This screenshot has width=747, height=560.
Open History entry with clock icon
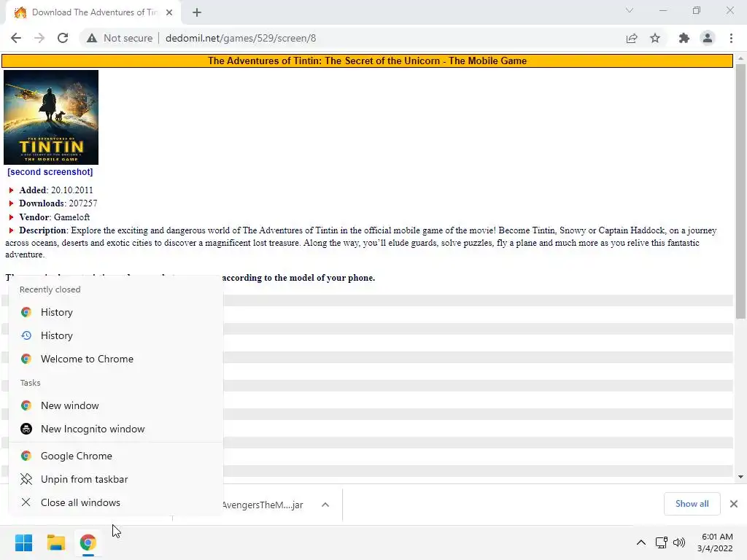(x=116, y=335)
